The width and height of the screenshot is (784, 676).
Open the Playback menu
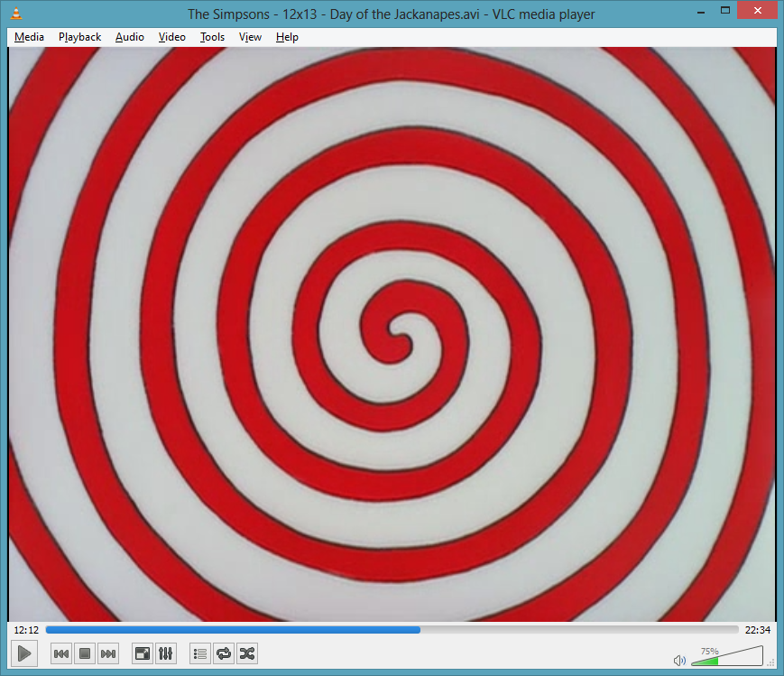[x=79, y=37]
